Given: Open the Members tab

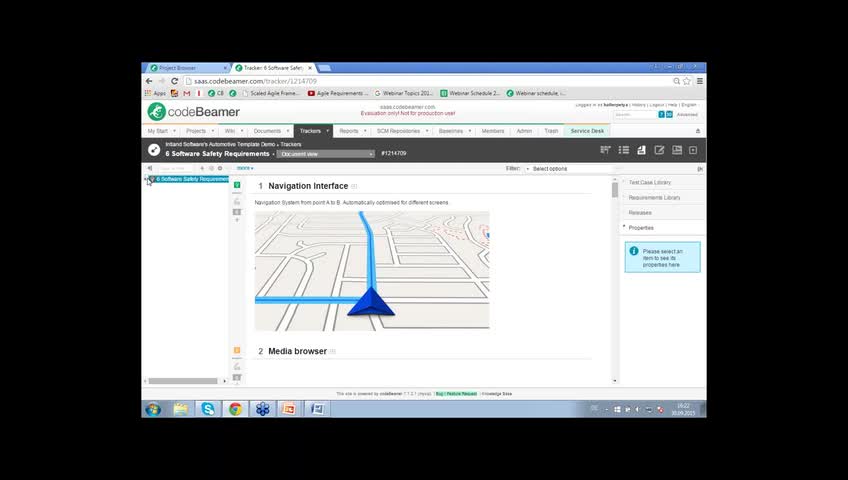Looking at the screenshot, I should [493, 131].
